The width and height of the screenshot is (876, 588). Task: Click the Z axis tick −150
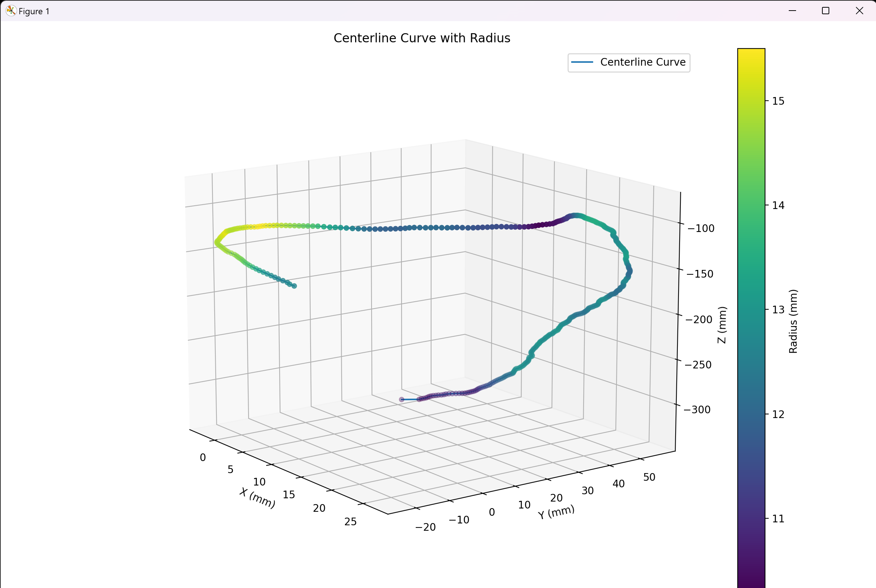point(700,274)
